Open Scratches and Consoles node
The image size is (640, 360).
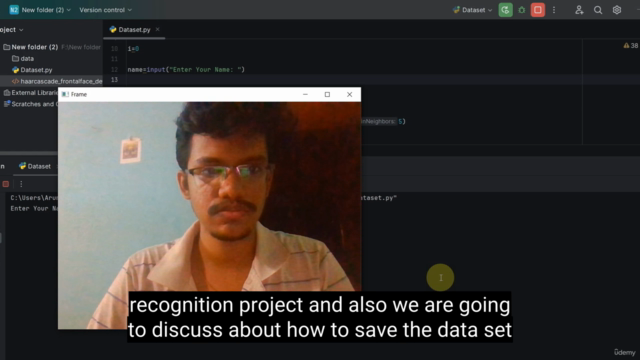point(34,104)
